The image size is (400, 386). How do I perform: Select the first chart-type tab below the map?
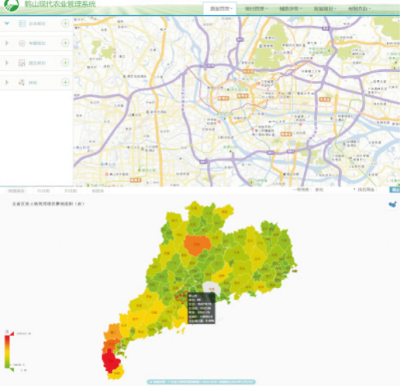pyautogui.click(x=17, y=191)
